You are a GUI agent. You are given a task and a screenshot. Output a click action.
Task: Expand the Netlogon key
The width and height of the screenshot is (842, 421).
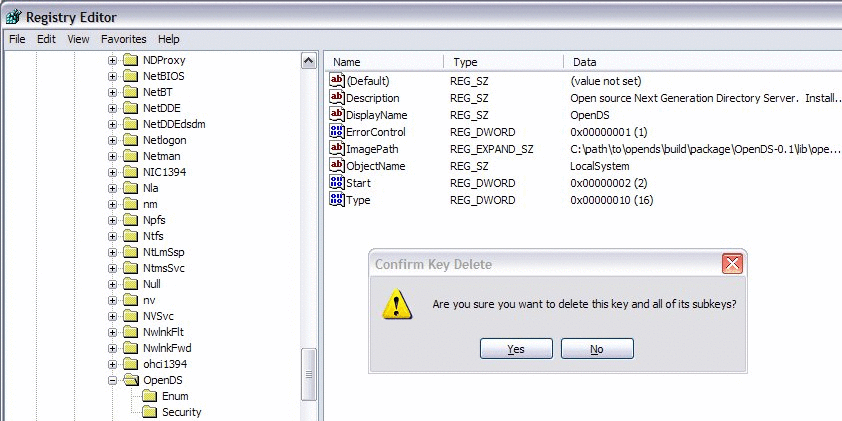pyautogui.click(x=112, y=140)
